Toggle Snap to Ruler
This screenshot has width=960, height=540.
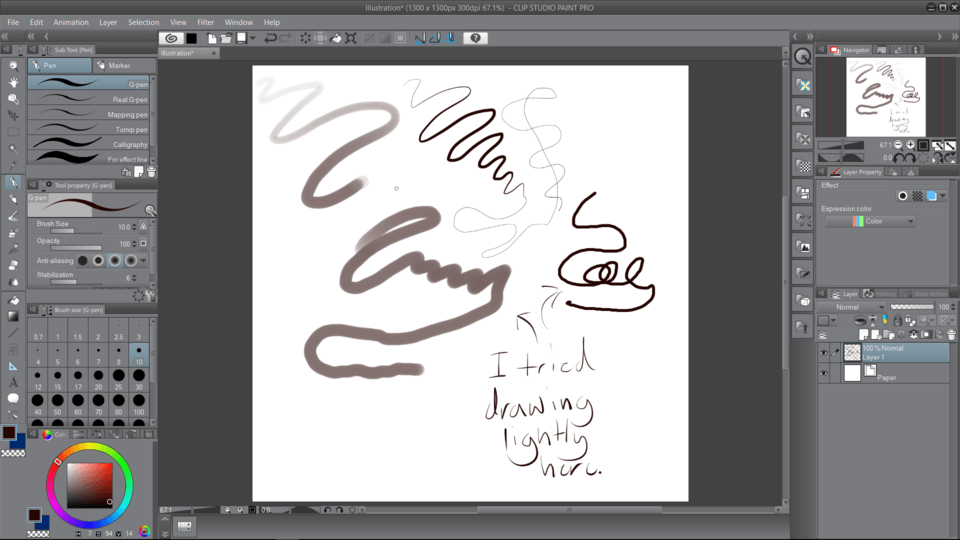point(420,38)
